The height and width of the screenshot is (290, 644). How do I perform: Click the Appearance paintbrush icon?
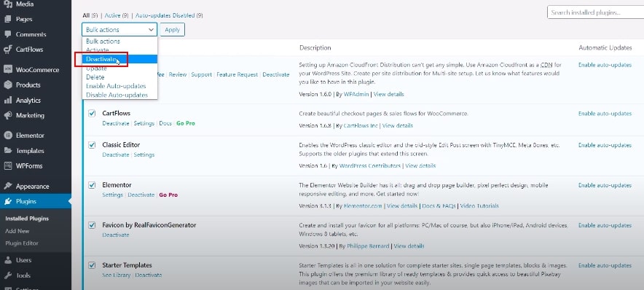(x=8, y=186)
